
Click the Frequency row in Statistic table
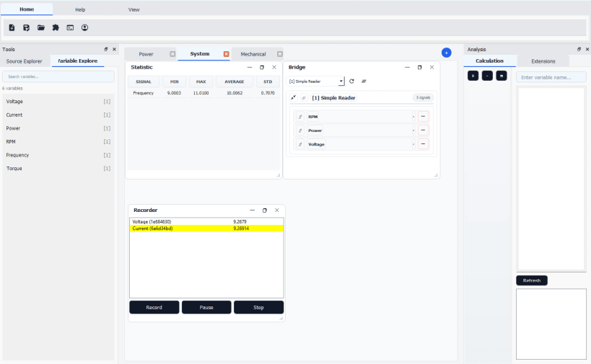point(204,93)
